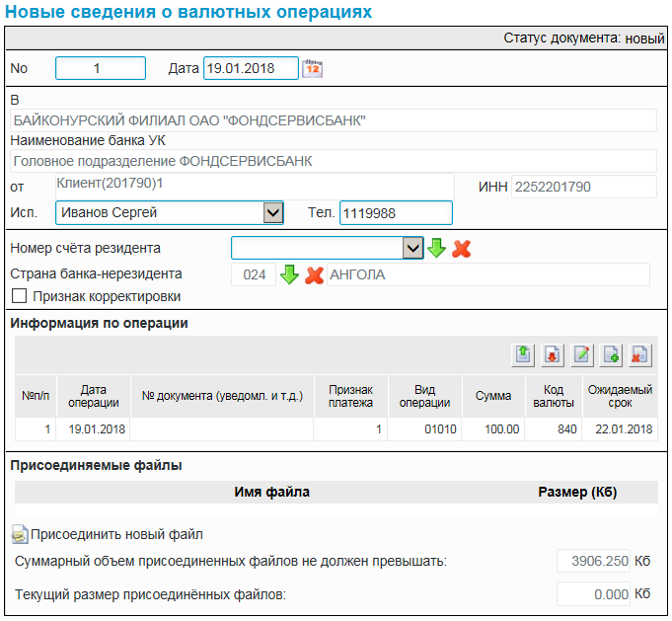This screenshot has width=672, height=621.
Task: Click green arrow beside resident account number
Action: tap(437, 248)
